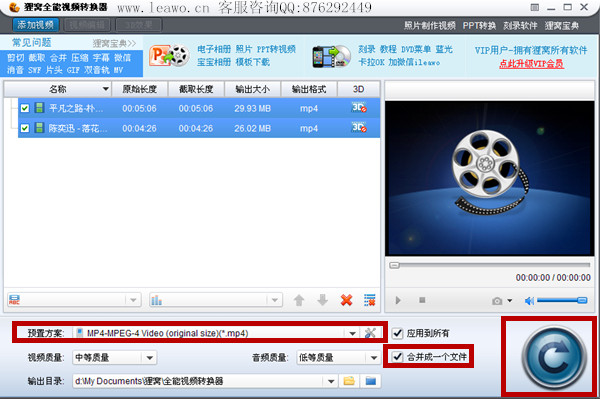The image size is (600, 399).
Task: Click the DVD菜单 link
Action: click(x=416, y=49)
